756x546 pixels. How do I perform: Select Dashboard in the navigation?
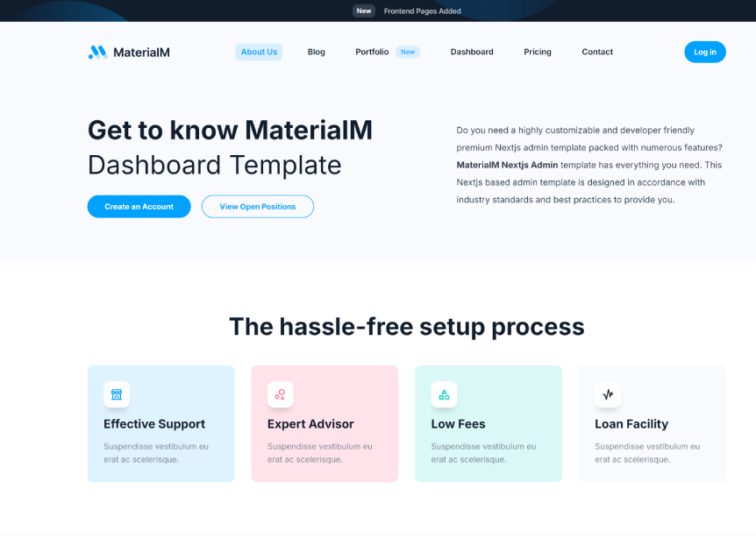coord(471,52)
